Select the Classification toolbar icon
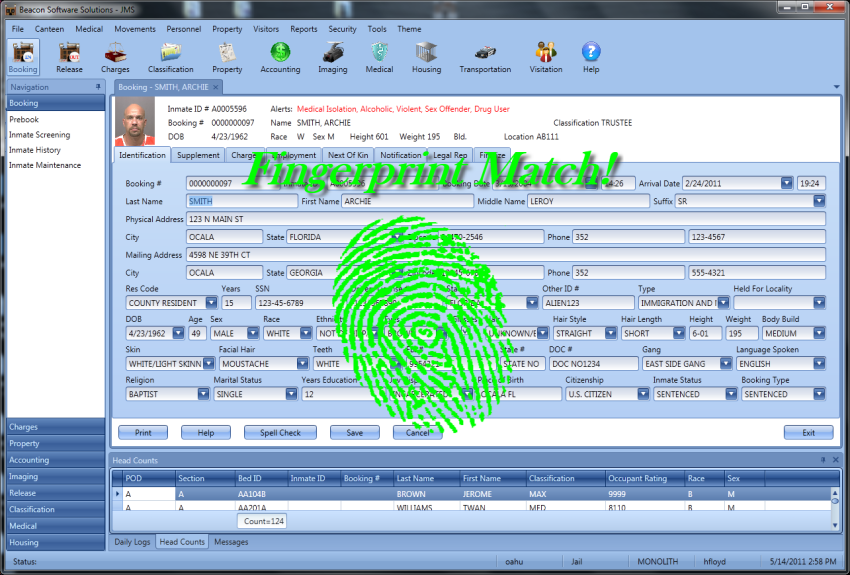The height and width of the screenshot is (575, 850). pyautogui.click(x=170, y=56)
